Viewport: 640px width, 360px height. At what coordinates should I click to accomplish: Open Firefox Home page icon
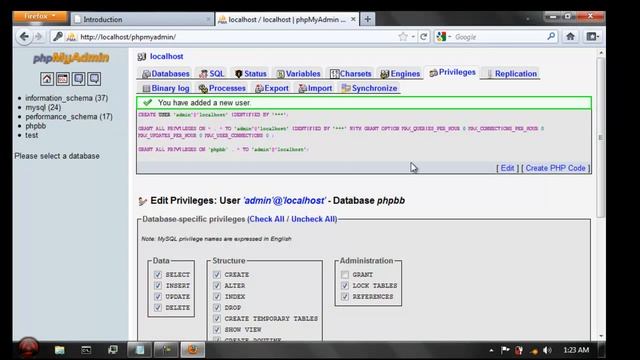point(570,37)
